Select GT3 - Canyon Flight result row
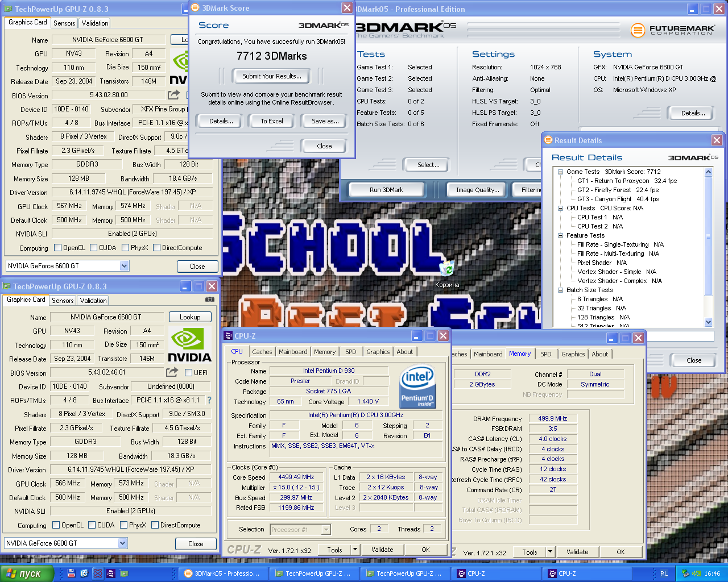 click(x=618, y=199)
